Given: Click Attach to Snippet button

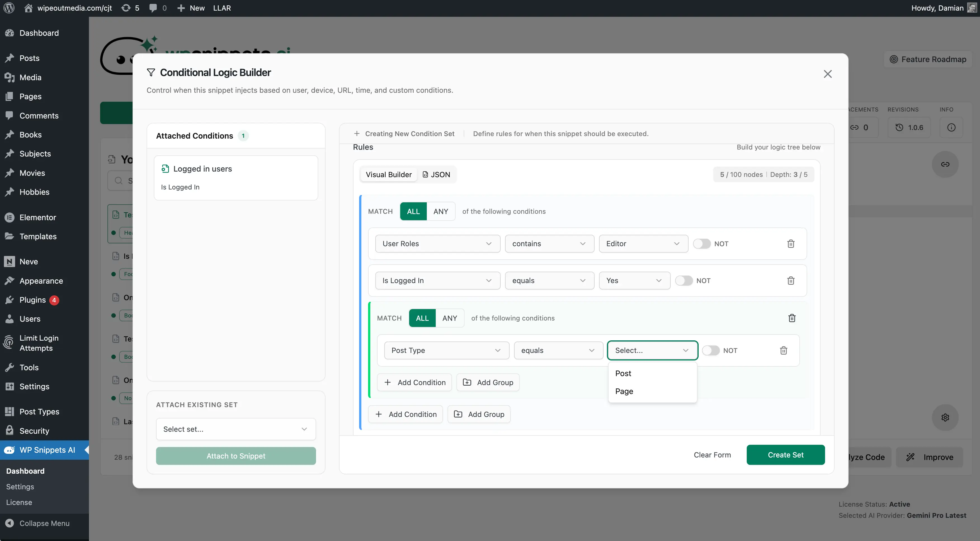Looking at the screenshot, I should [236, 456].
